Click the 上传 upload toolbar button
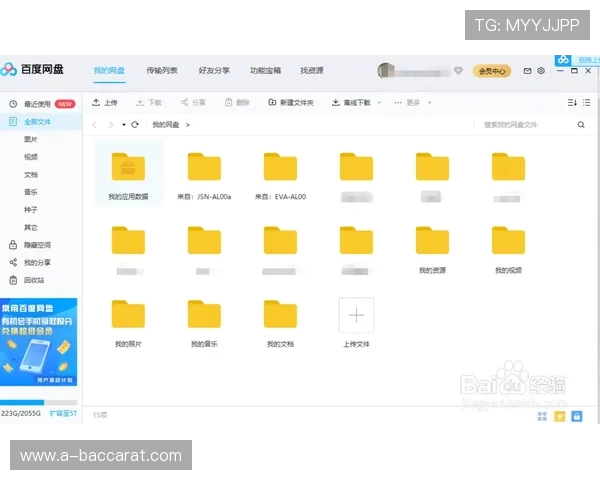Viewport: 600px width, 480px height. [x=105, y=103]
